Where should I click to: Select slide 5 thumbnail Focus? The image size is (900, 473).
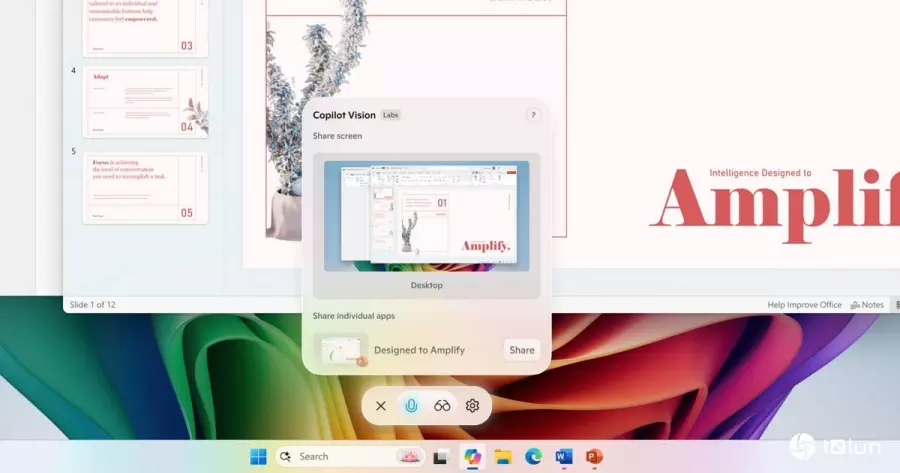[x=145, y=188]
